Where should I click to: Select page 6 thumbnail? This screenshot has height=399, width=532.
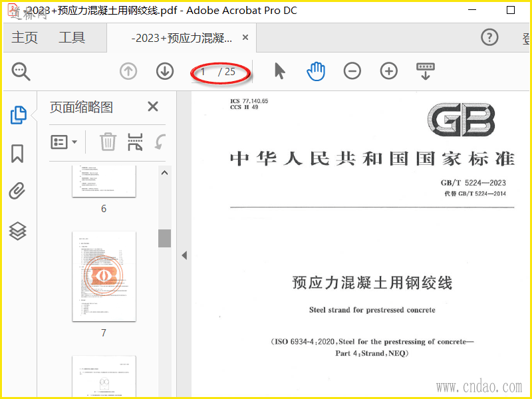click(104, 181)
